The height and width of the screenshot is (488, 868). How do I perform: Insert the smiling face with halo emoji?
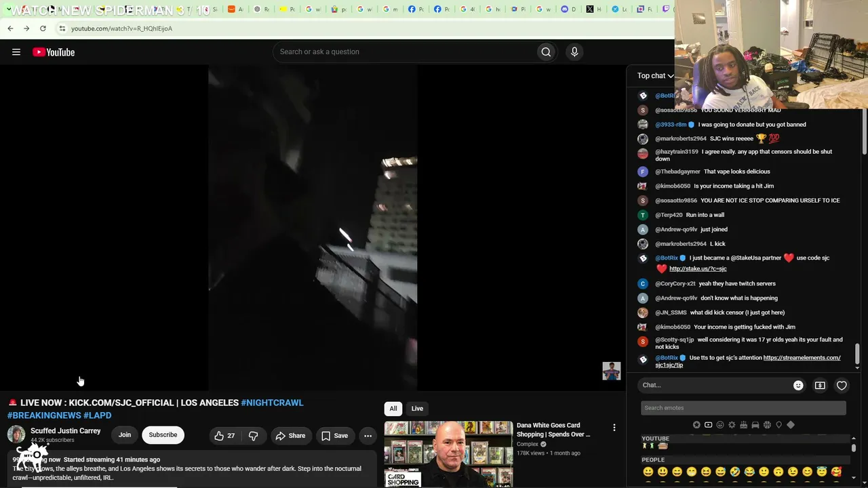tap(822, 472)
